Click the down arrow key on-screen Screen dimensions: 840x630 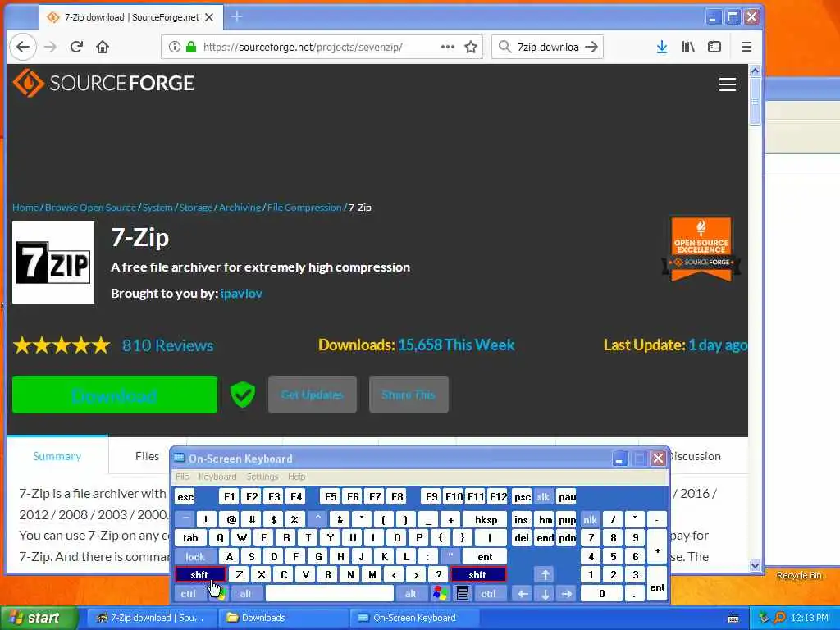[x=545, y=594]
